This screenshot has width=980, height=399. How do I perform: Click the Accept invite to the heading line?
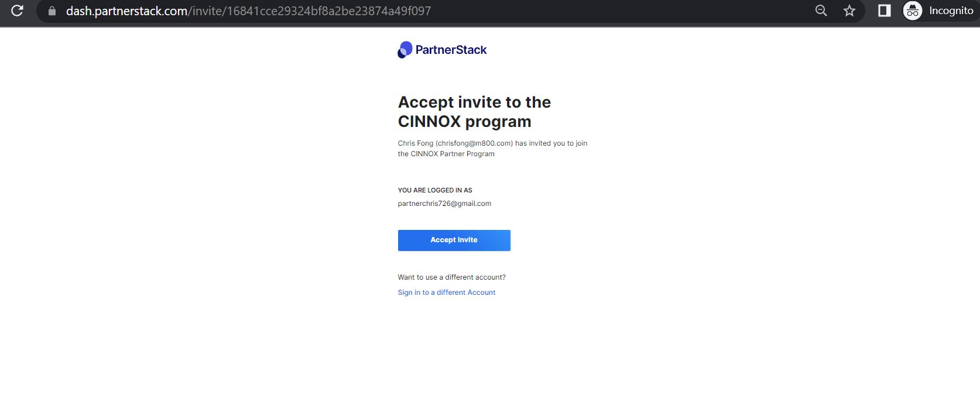coord(474,102)
